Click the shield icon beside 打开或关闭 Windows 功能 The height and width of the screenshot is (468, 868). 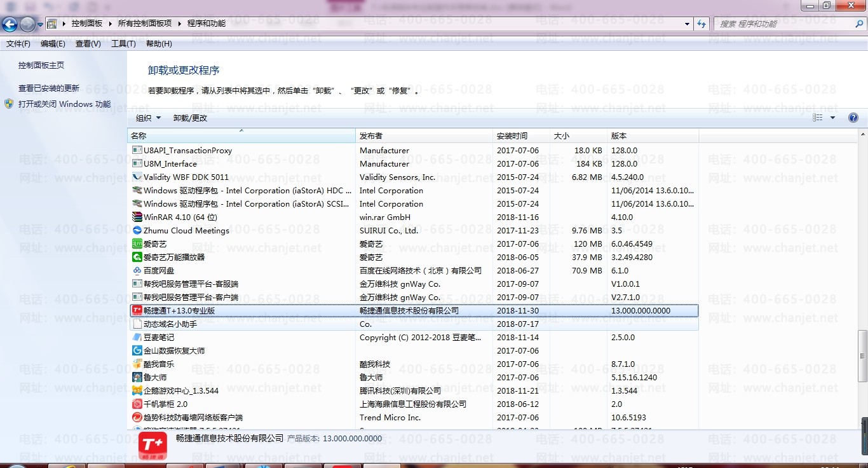pos(9,104)
